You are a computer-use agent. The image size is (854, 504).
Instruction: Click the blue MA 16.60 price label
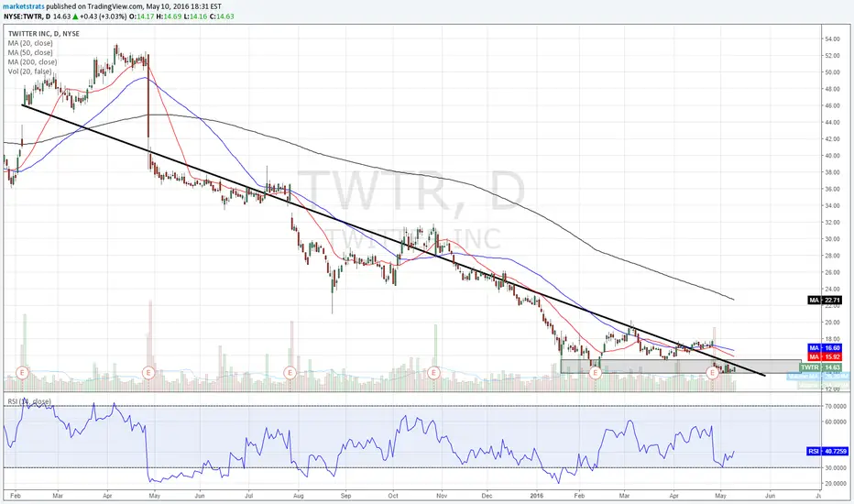pos(825,347)
